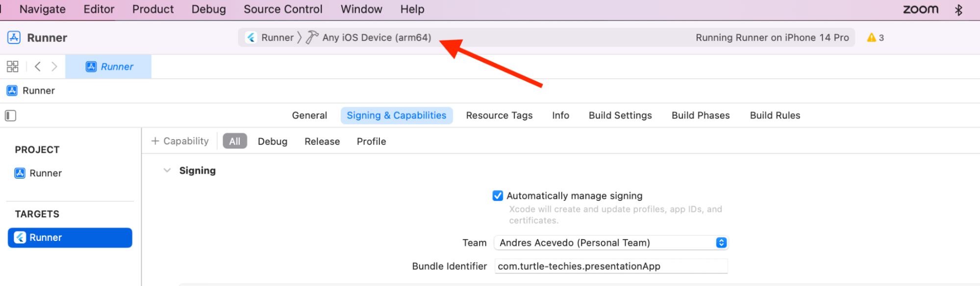Screen dimensions: 980x286
Task: Switch to the Build Settings tab
Action: pyautogui.click(x=620, y=116)
